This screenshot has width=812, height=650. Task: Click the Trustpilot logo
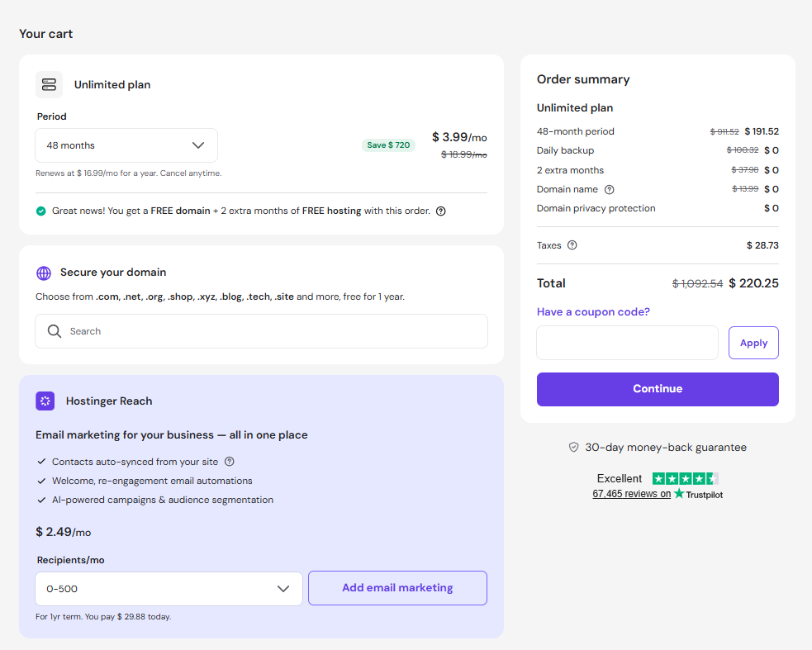699,494
